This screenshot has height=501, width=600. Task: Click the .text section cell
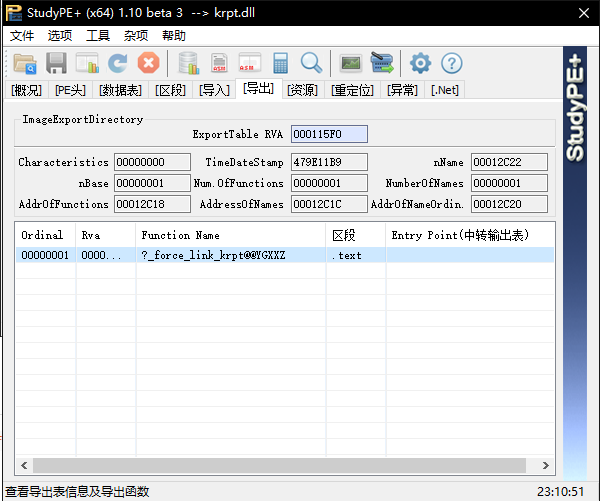pyautogui.click(x=356, y=255)
